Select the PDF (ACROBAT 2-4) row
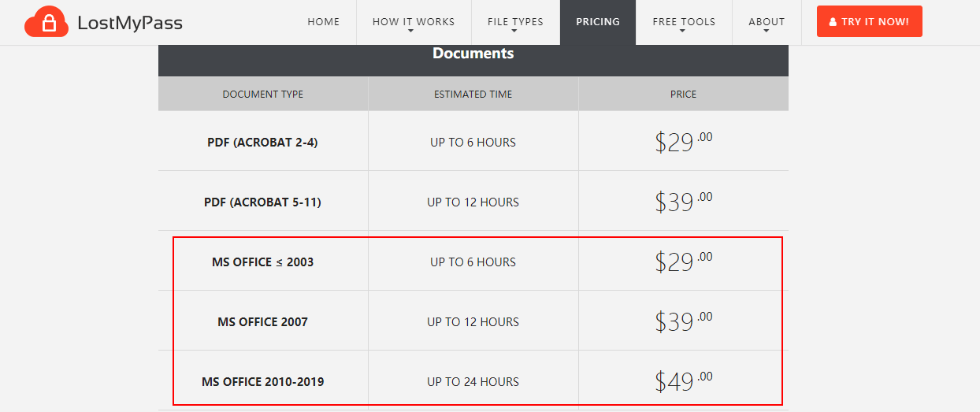980x412 pixels. (x=473, y=141)
